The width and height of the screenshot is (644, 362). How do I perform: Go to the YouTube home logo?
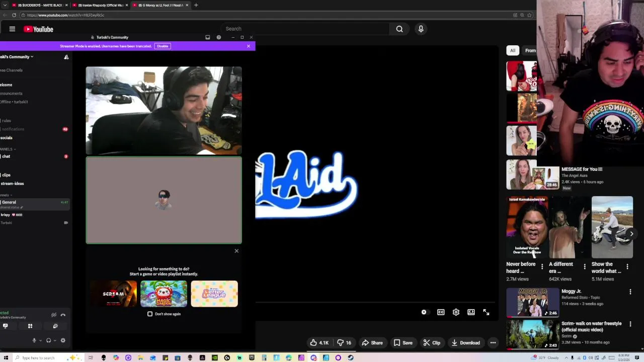38,29
